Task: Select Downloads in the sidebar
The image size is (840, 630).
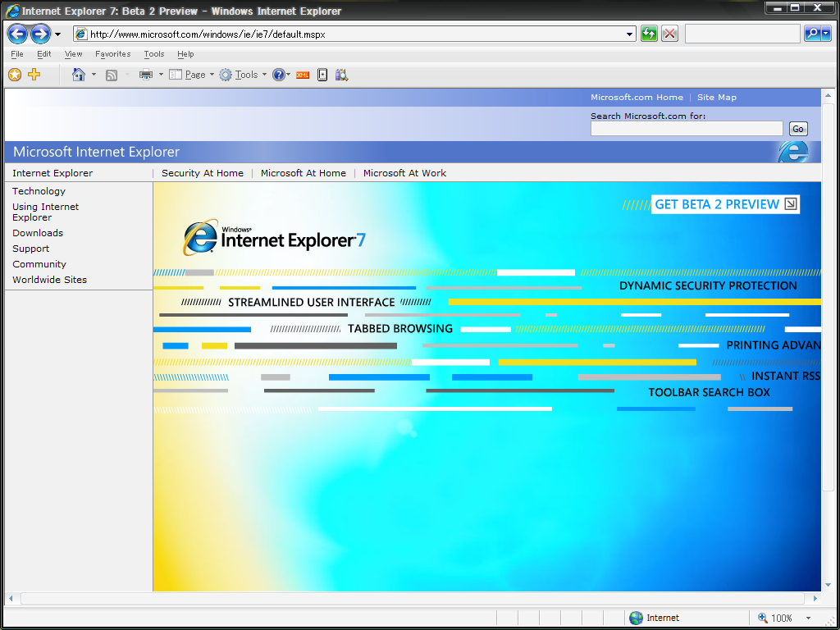Action: (x=38, y=233)
